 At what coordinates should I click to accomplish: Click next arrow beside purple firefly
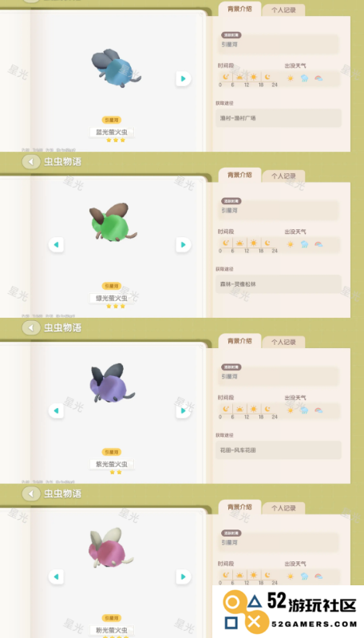pyautogui.click(x=184, y=410)
